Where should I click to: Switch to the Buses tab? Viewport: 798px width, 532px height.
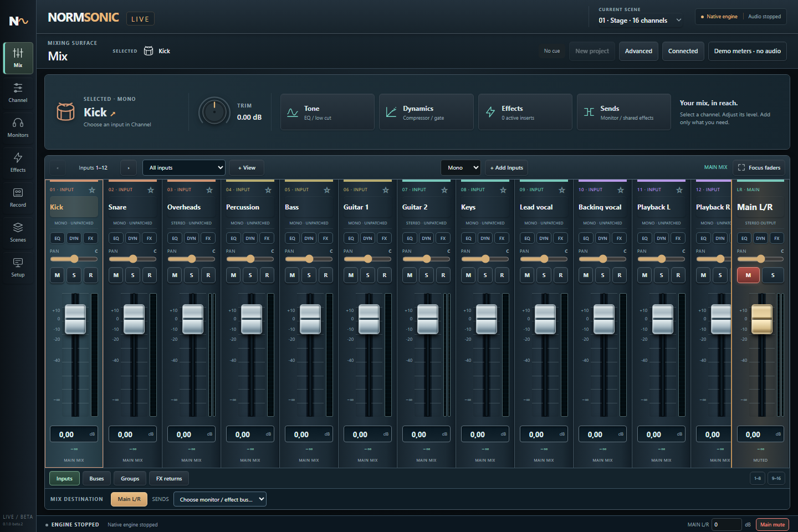(x=97, y=479)
